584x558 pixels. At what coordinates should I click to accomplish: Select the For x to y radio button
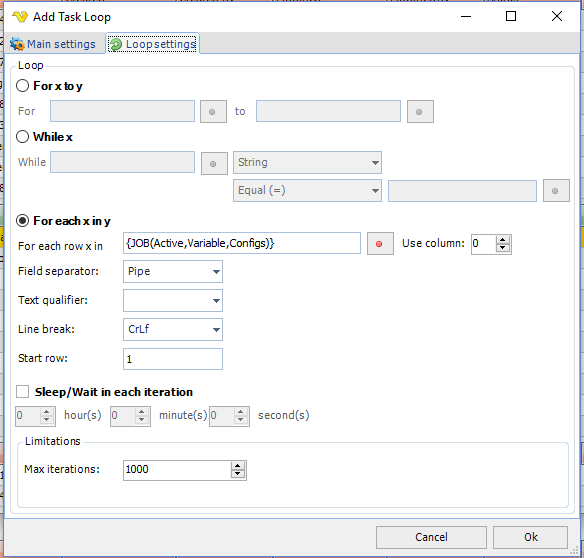pos(22,86)
